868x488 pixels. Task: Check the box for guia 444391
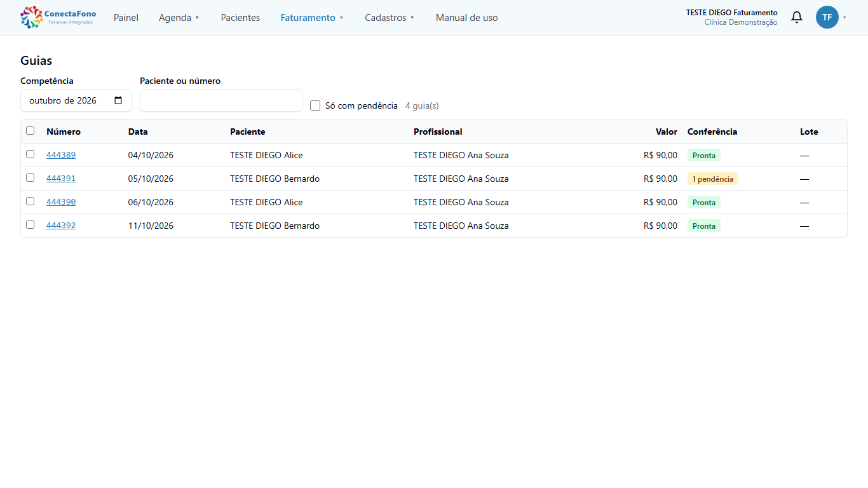(x=30, y=178)
